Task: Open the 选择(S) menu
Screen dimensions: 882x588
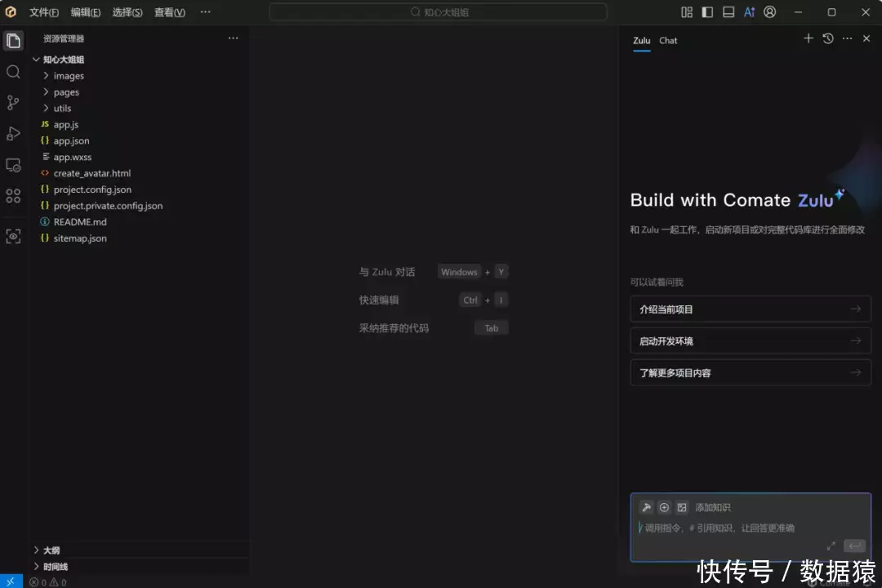Action: pos(127,12)
